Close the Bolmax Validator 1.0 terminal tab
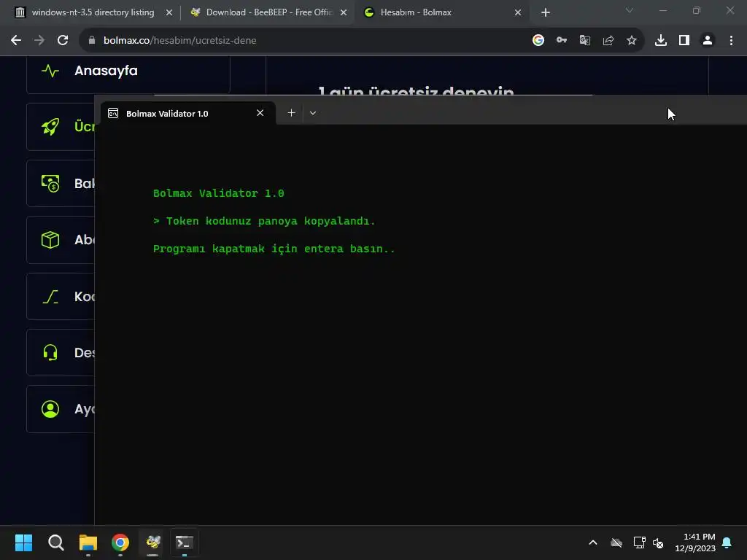The width and height of the screenshot is (747, 560). (260, 113)
